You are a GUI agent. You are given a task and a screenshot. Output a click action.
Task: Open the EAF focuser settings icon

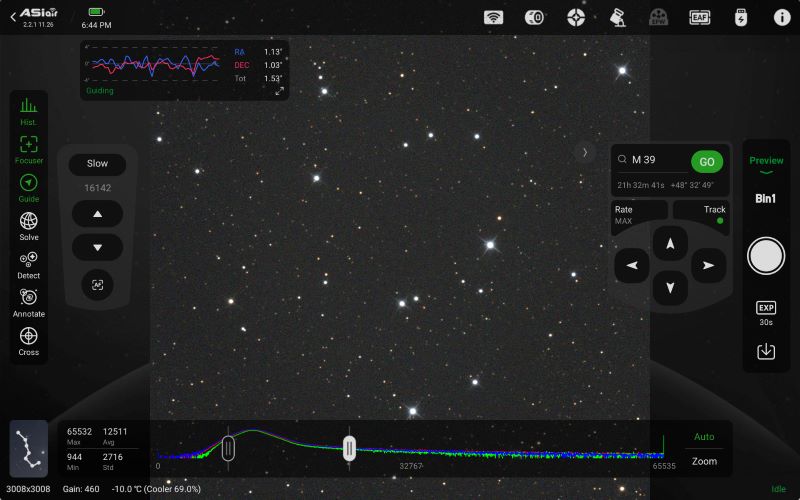pyautogui.click(x=699, y=17)
